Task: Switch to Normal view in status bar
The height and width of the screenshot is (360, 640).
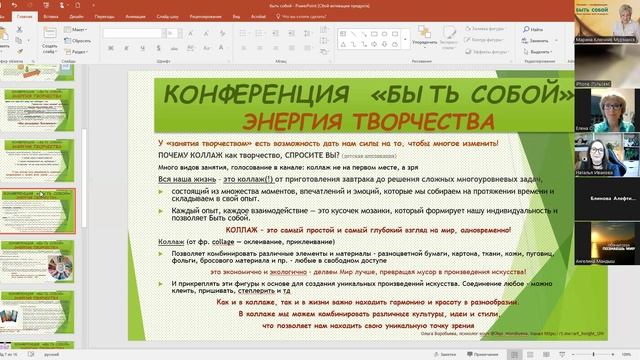Action: pos(514,354)
